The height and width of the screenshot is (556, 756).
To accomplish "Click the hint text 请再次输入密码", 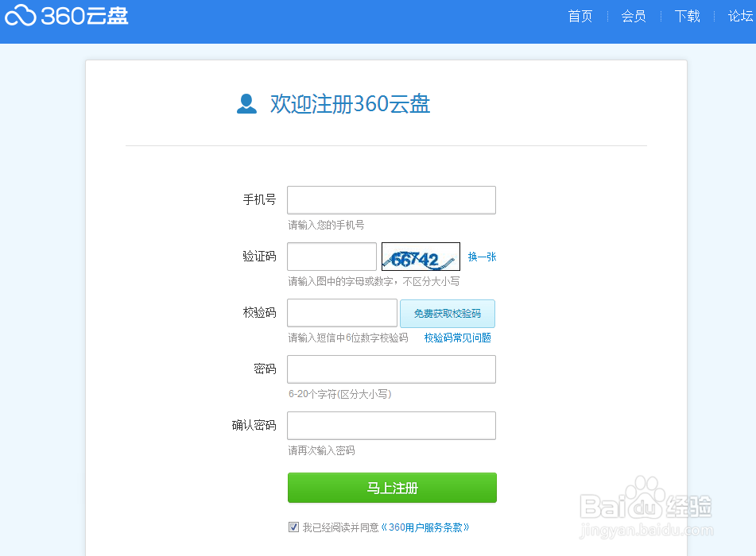I will (322, 450).
